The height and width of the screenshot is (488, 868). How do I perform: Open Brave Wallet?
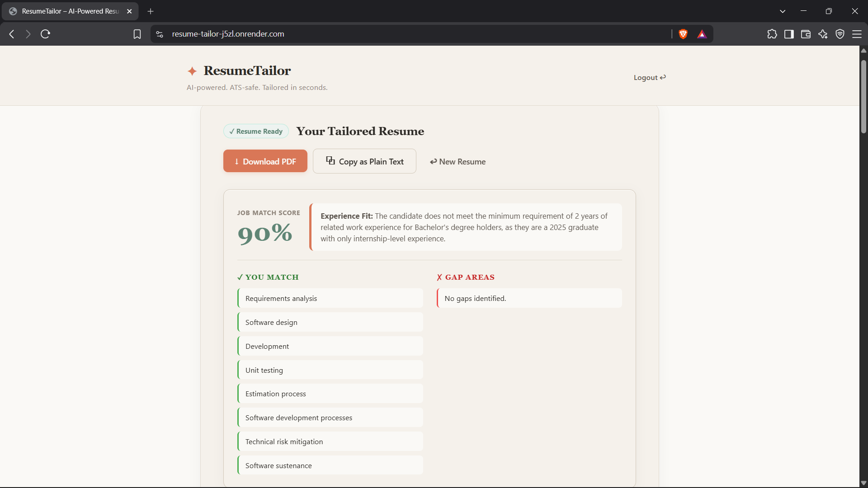[x=806, y=34]
